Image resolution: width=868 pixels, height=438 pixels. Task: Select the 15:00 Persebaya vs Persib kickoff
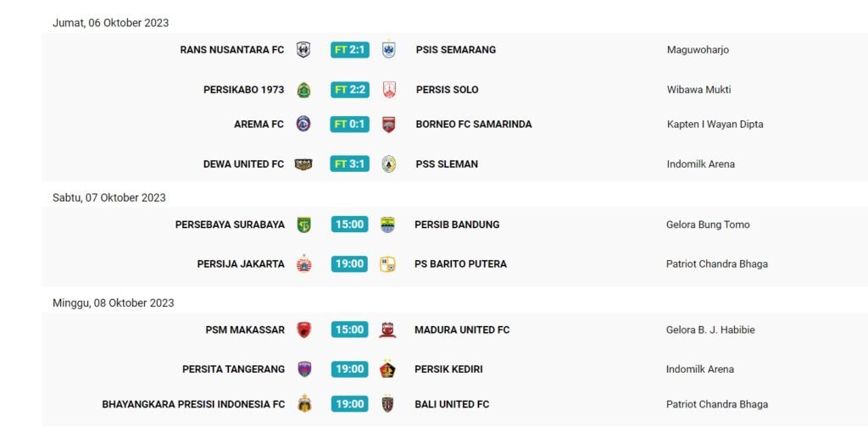point(349,225)
